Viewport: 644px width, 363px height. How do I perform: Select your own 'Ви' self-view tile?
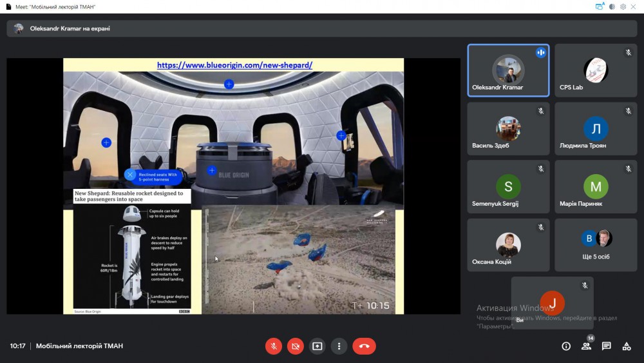pyautogui.click(x=552, y=303)
